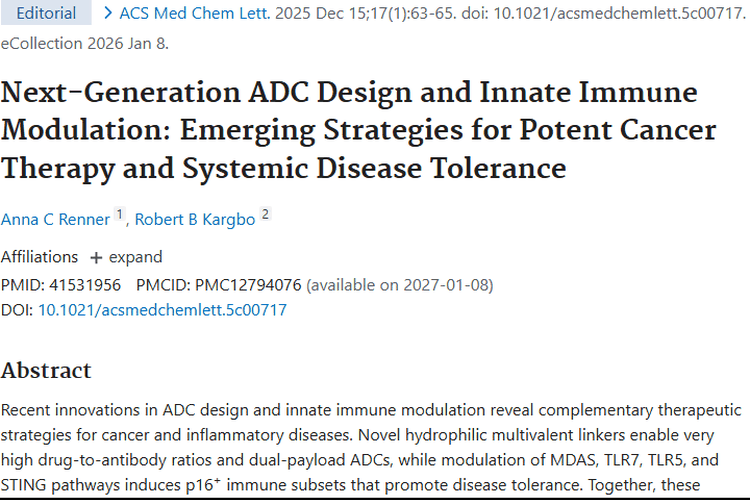The width and height of the screenshot is (750, 500).
Task: Click the Abstract section heading
Action: tap(46, 370)
